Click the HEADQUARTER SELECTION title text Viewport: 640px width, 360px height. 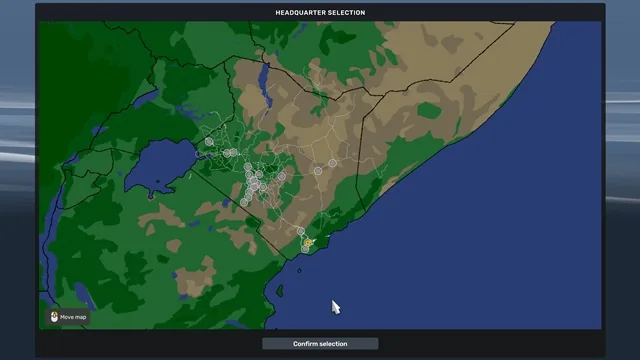click(x=320, y=13)
